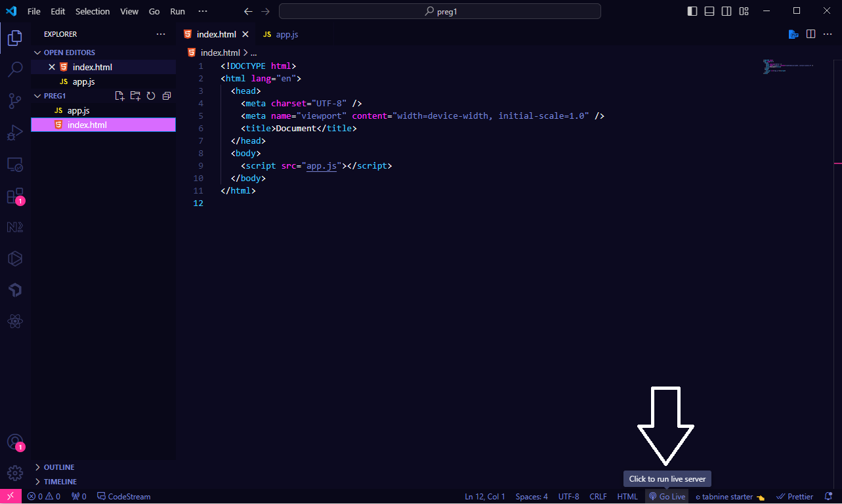The height and width of the screenshot is (504, 842).
Task: Open the preview icon in editor title bar
Action: pos(793,34)
